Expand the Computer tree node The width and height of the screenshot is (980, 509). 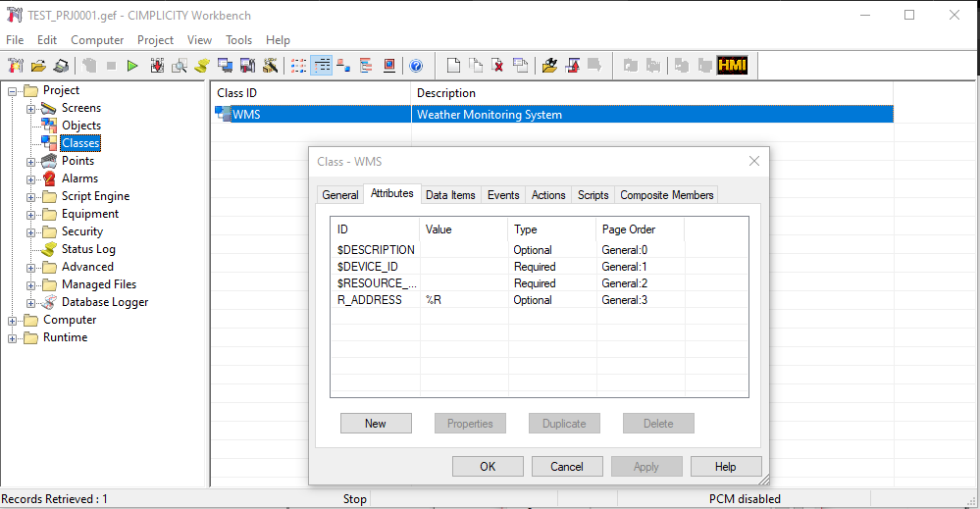coord(12,321)
